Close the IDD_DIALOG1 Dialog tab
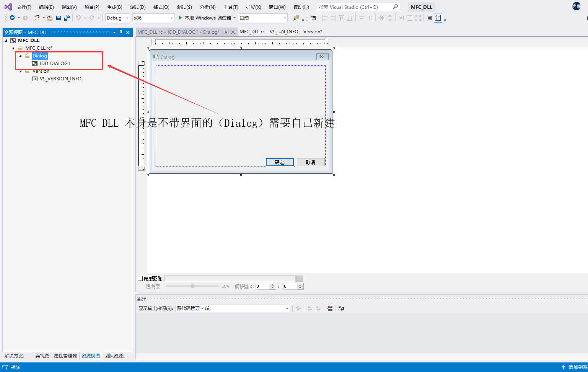Screen dimensions: 588x372 [x=233, y=32]
